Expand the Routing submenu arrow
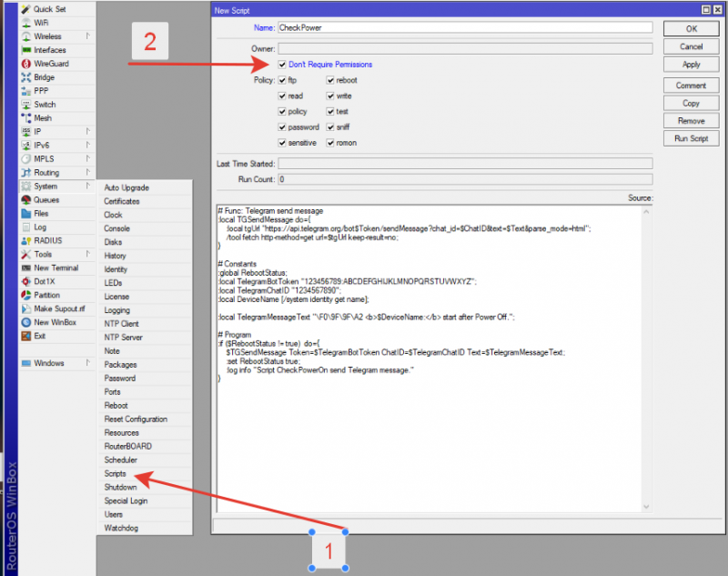 click(87, 173)
